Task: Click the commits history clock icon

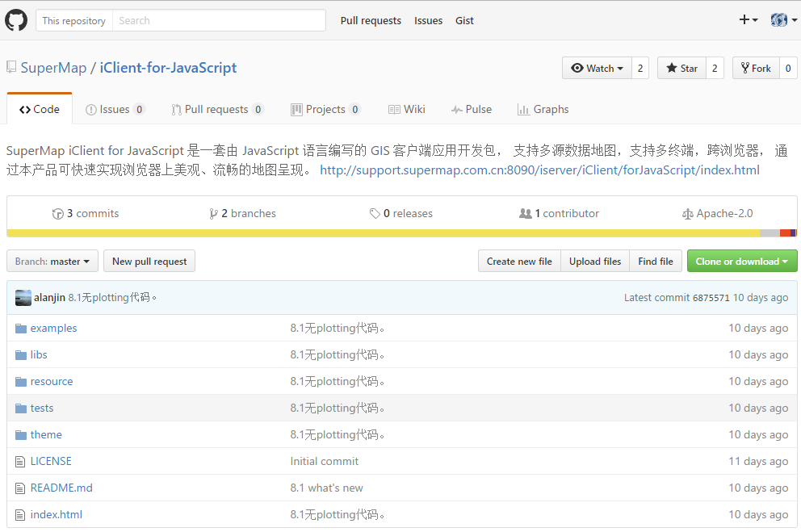Action: click(x=57, y=214)
